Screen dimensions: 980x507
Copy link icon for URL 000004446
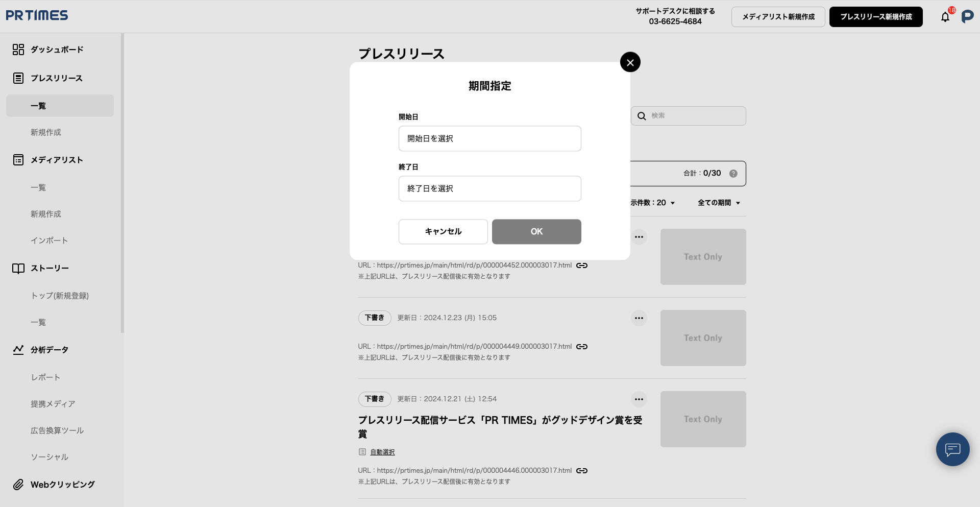coord(582,471)
